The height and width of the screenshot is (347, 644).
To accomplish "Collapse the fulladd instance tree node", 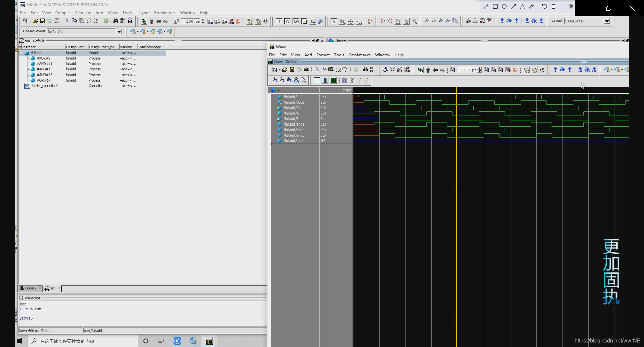I will [x=21, y=53].
